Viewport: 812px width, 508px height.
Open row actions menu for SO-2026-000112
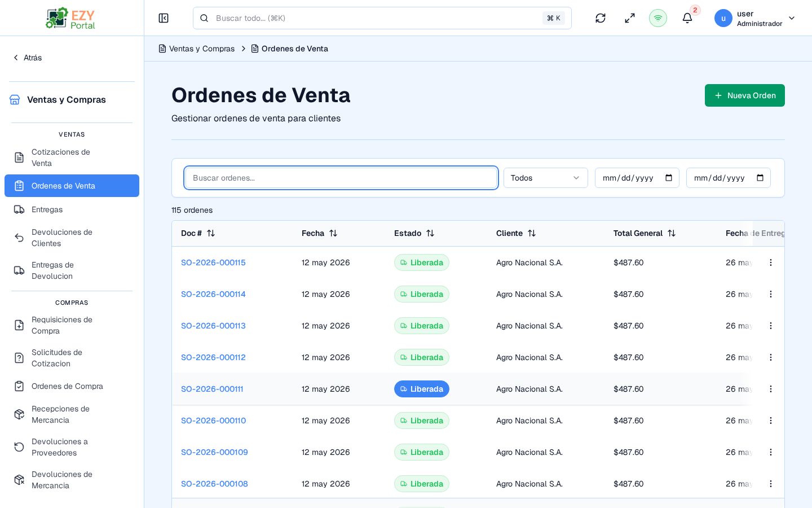click(x=771, y=357)
